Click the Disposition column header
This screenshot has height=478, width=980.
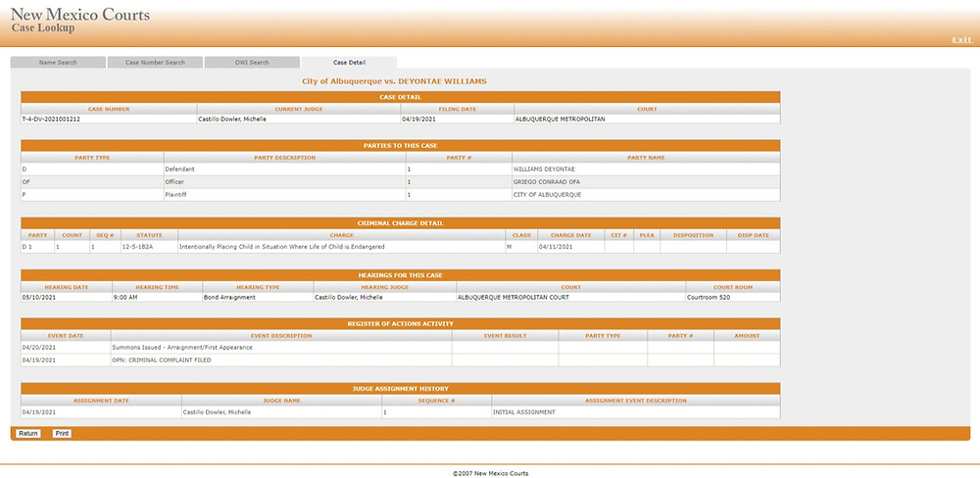coord(693,235)
